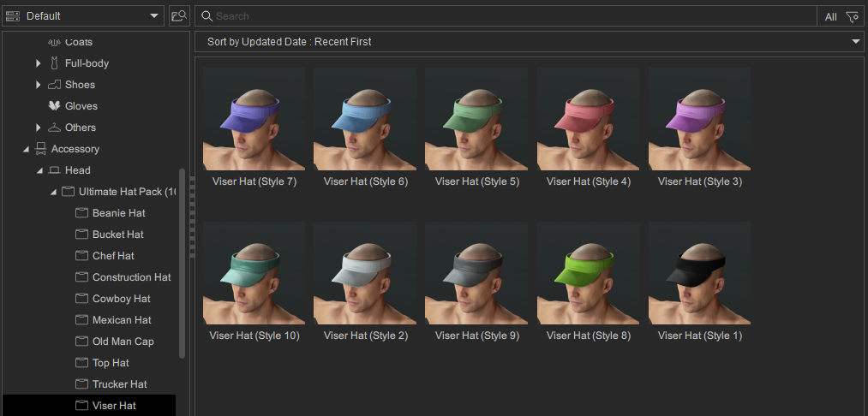Screen dimensions: 868x416
Task: Select the Gloves tree item
Action: pyautogui.click(x=81, y=105)
